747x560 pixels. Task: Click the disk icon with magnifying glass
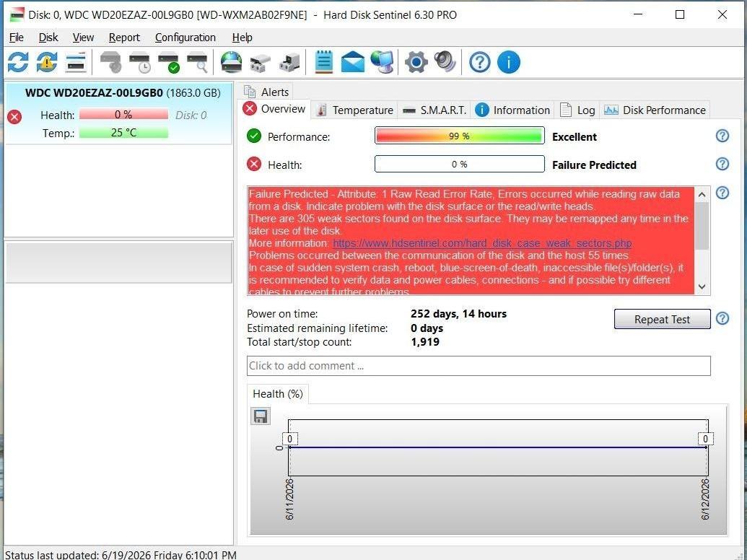click(197, 62)
